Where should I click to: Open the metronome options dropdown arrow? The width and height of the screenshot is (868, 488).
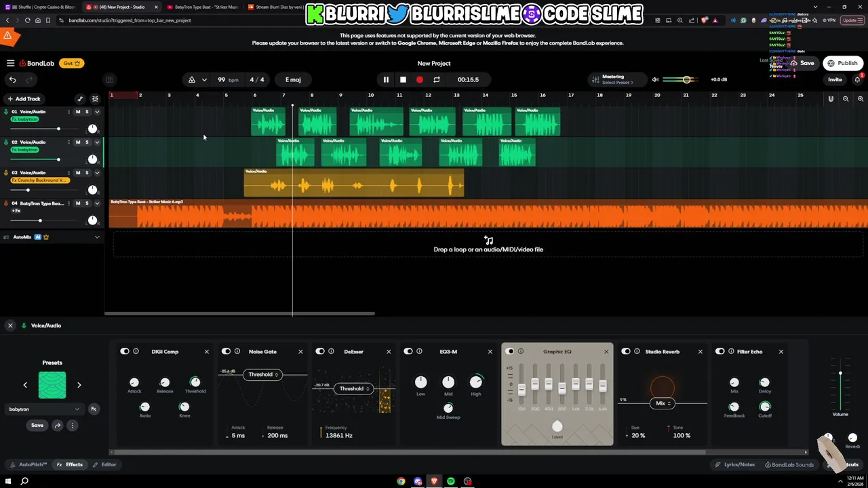tap(204, 80)
